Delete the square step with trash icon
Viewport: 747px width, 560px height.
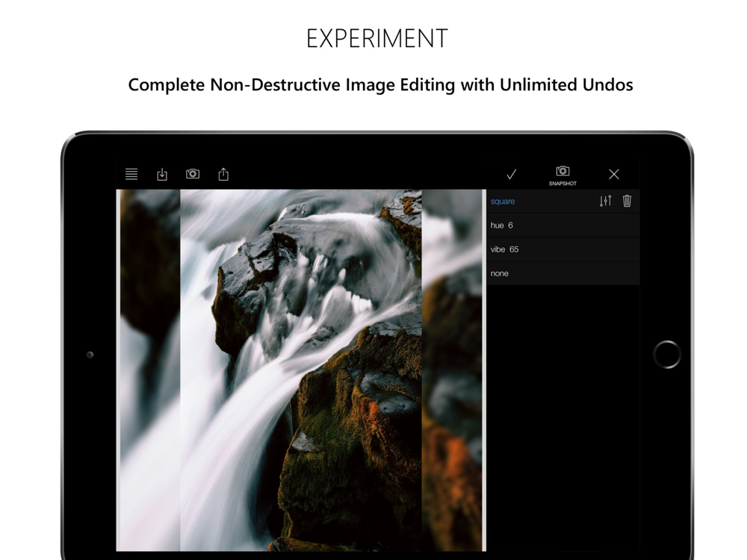pos(627,201)
